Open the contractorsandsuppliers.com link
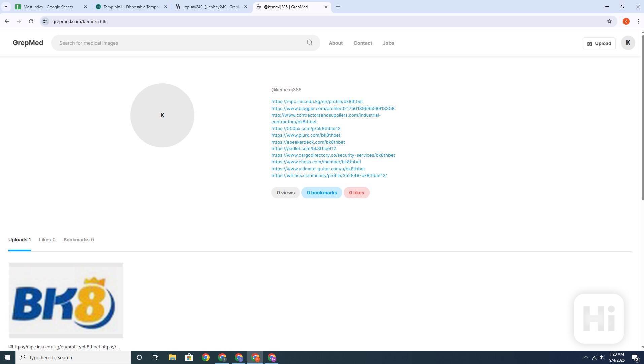Viewport: 644px width, 364px height. 326,118
